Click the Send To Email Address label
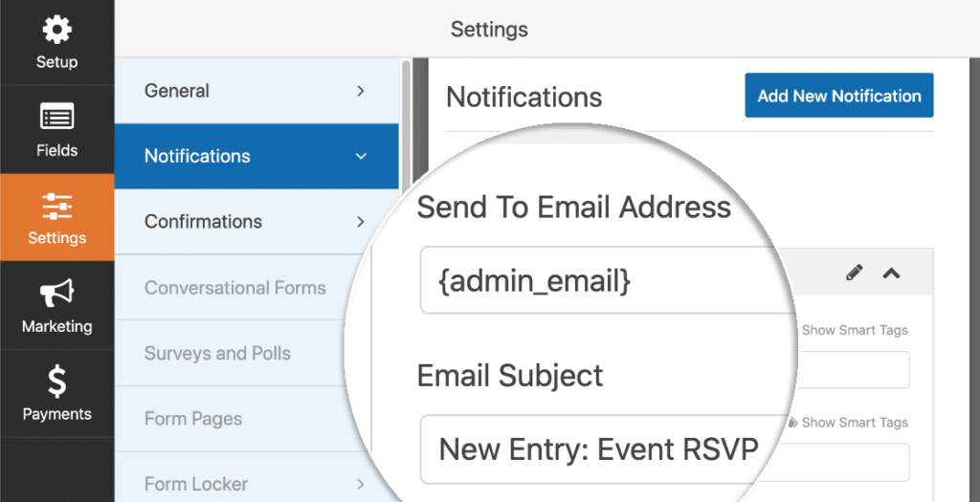Screen dimensions: 980x502 574,207
